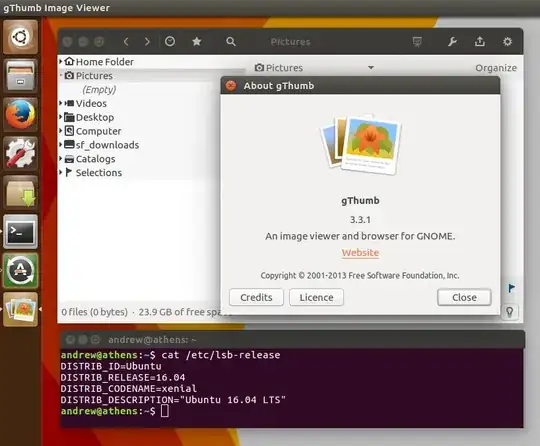Open the Organize menu
Viewport: 540px width, 446px height.
pyautogui.click(x=496, y=68)
